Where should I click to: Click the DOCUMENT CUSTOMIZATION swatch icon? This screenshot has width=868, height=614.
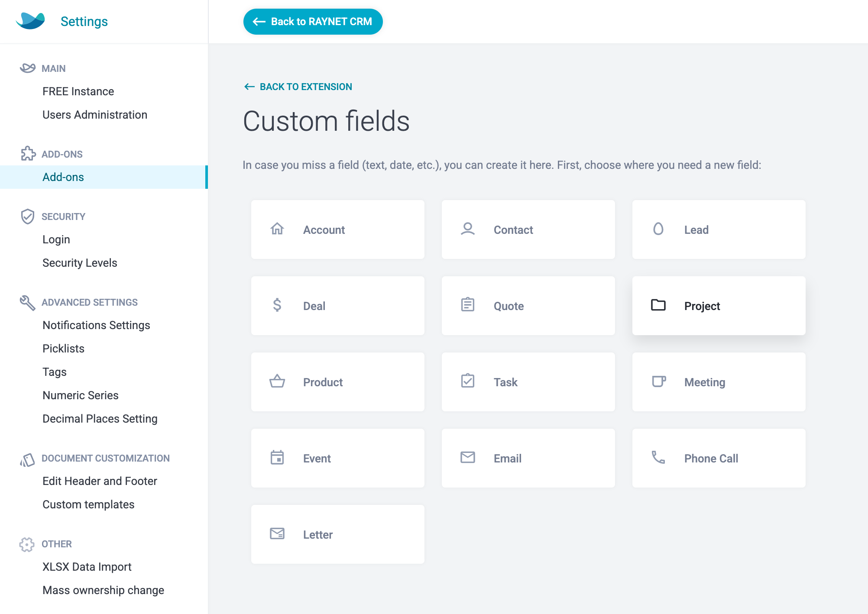(27, 459)
